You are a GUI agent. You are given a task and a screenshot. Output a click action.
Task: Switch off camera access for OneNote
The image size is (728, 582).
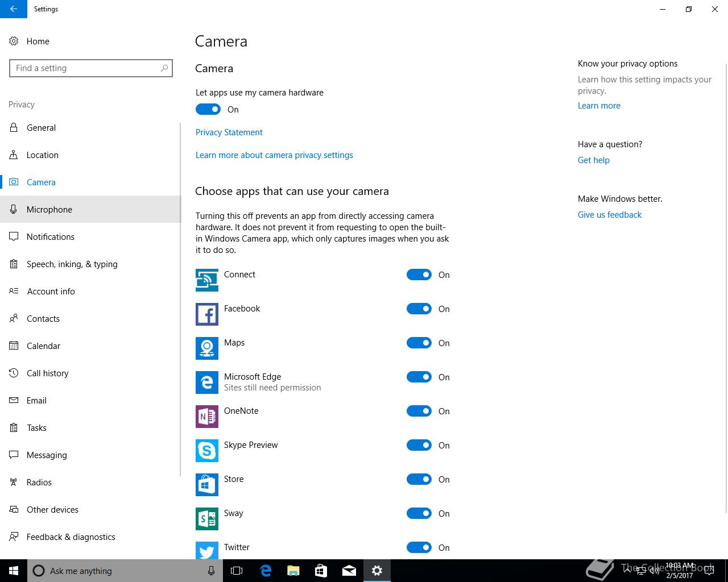pyautogui.click(x=419, y=411)
